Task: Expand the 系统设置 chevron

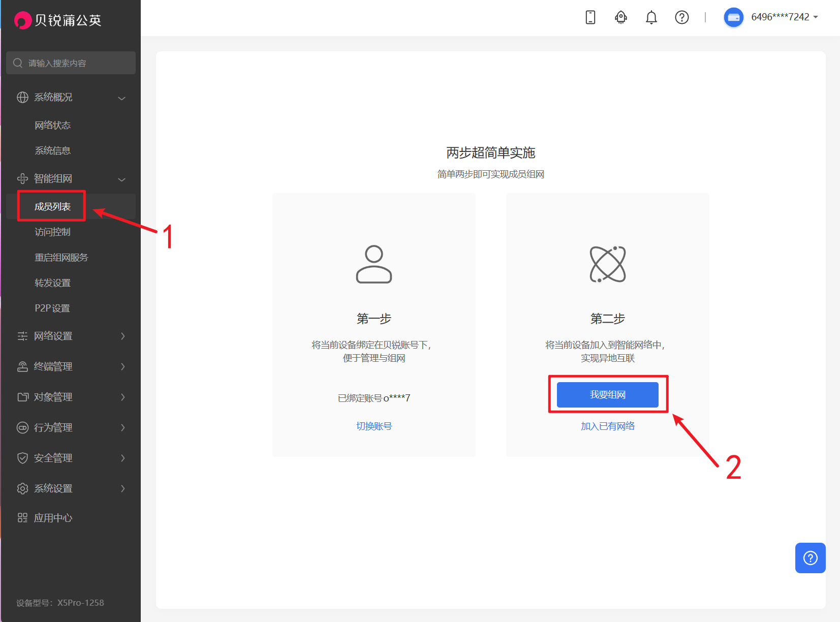Action: coord(123,488)
